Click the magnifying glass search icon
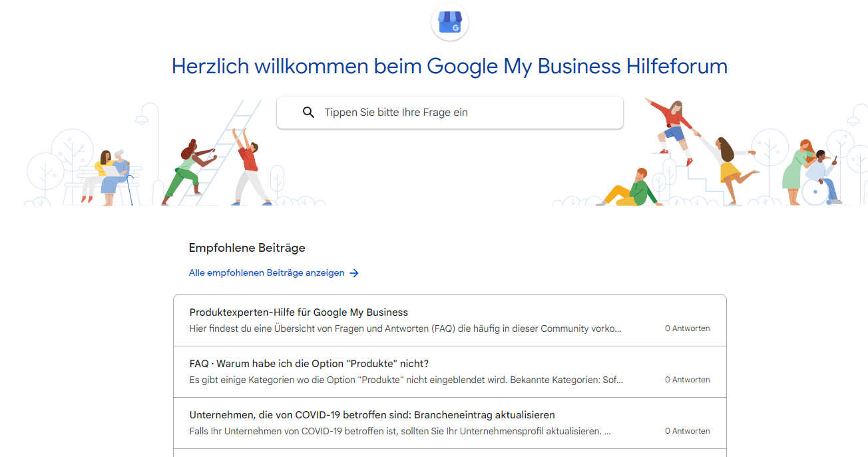Viewport: 868px width, 457px height. pyautogui.click(x=308, y=113)
